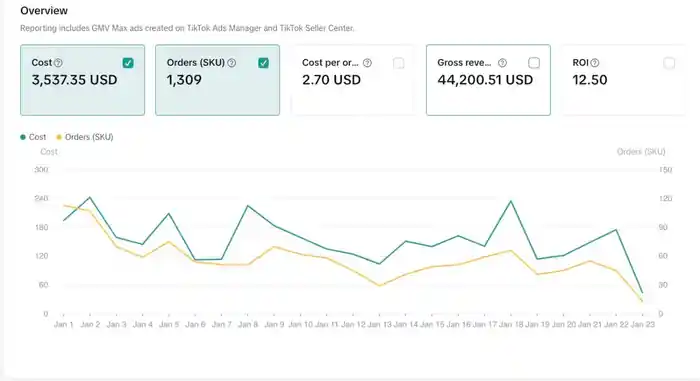This screenshot has width=700, height=381.
Task: Enable the Gross revenue checkbox
Action: tap(534, 63)
